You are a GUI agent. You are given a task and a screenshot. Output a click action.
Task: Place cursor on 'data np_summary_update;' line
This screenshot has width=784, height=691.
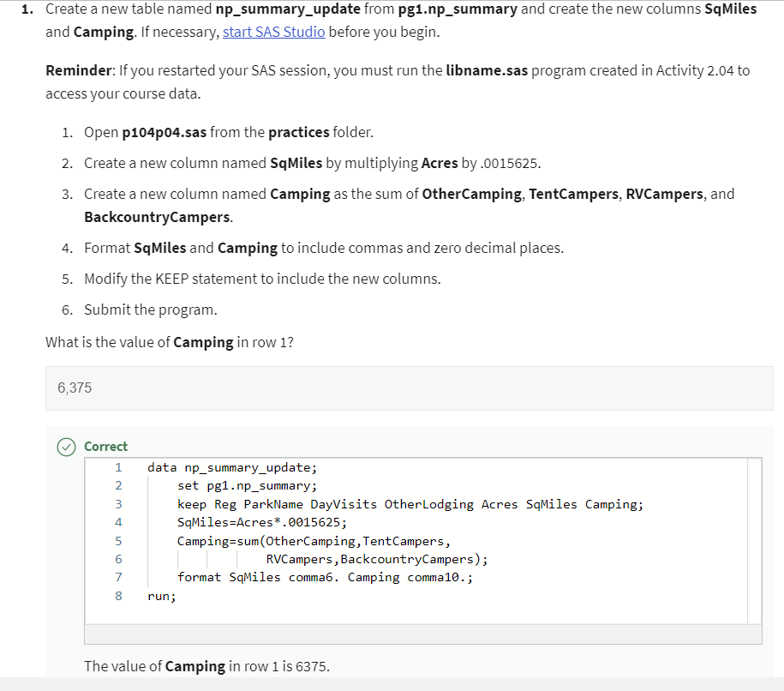tap(231, 468)
